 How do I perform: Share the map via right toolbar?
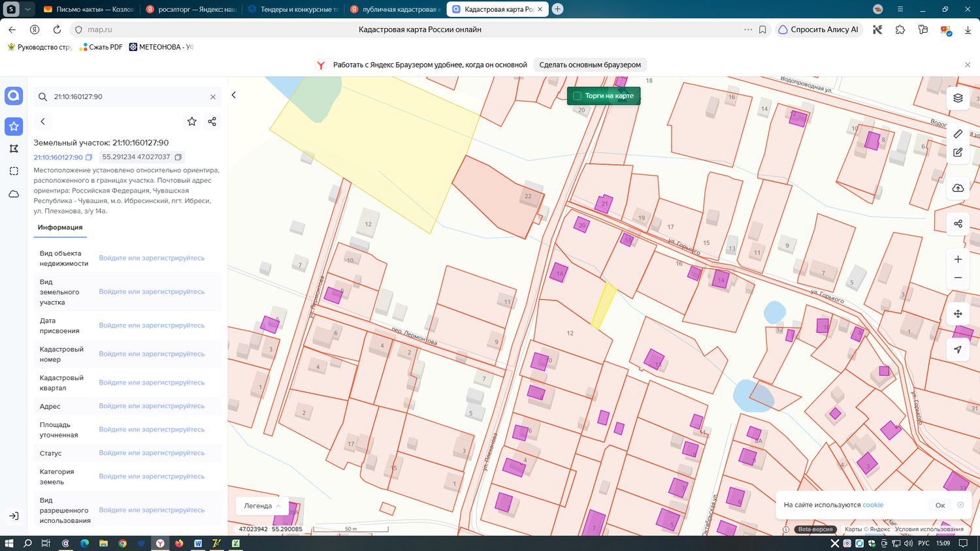[x=958, y=223]
